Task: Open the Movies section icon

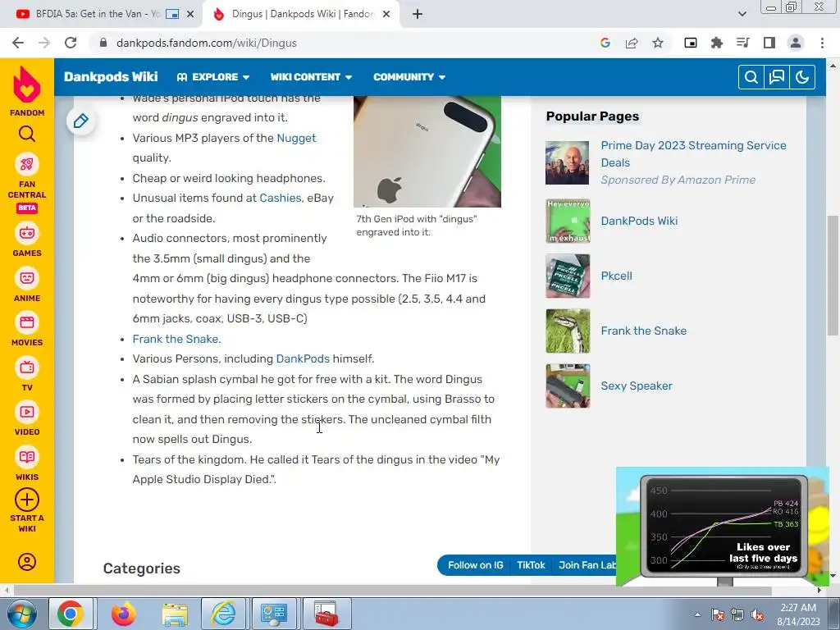Action: click(27, 322)
